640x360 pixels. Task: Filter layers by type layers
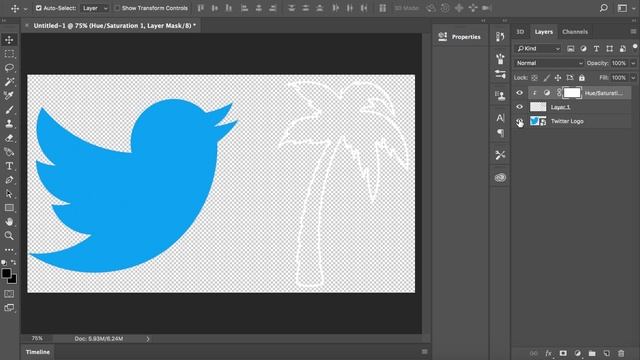point(596,49)
